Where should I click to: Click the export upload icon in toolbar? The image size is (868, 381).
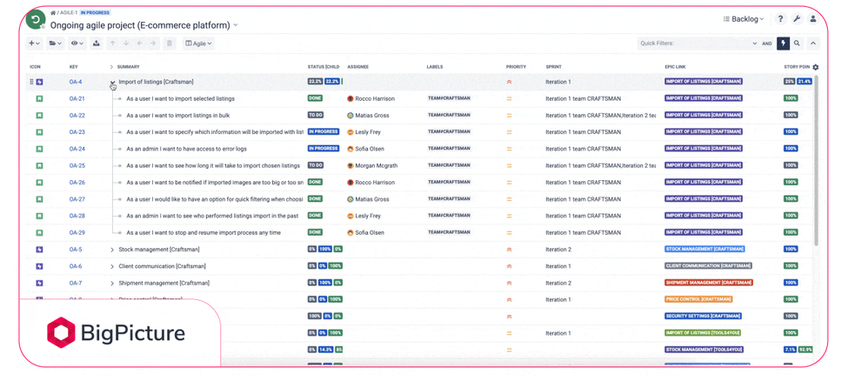97,43
